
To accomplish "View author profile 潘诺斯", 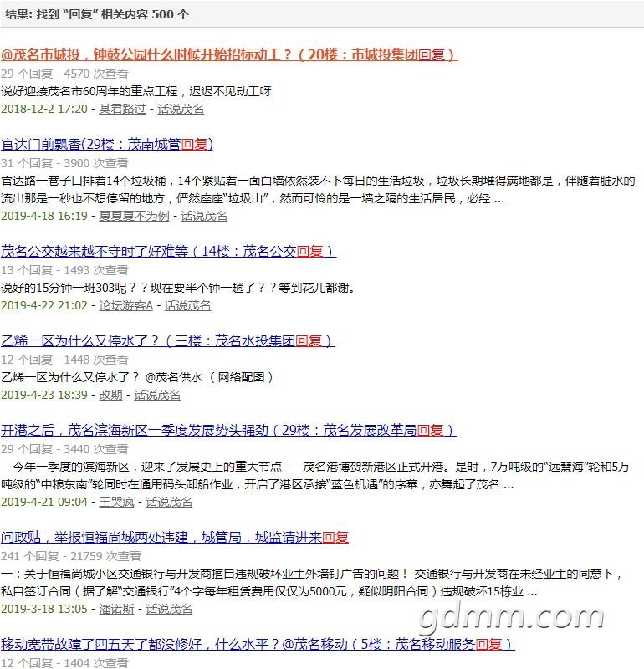I will click(x=116, y=610).
